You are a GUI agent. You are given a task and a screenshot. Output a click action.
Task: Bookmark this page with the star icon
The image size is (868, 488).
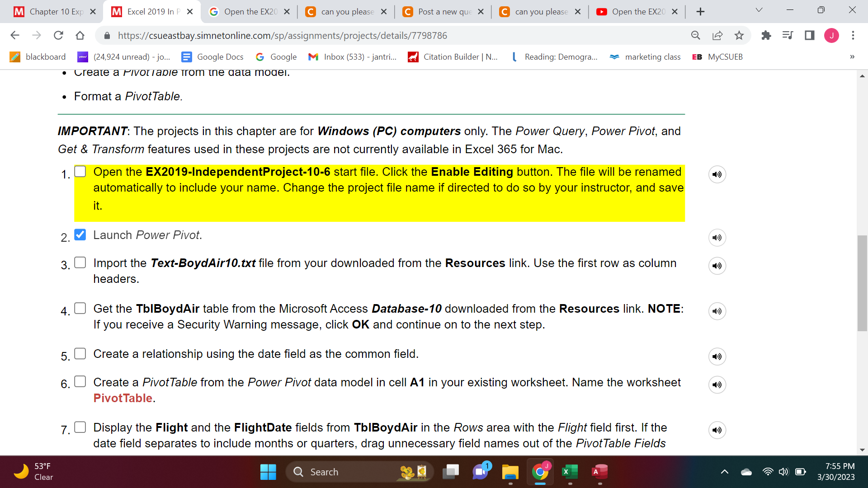[x=739, y=35]
